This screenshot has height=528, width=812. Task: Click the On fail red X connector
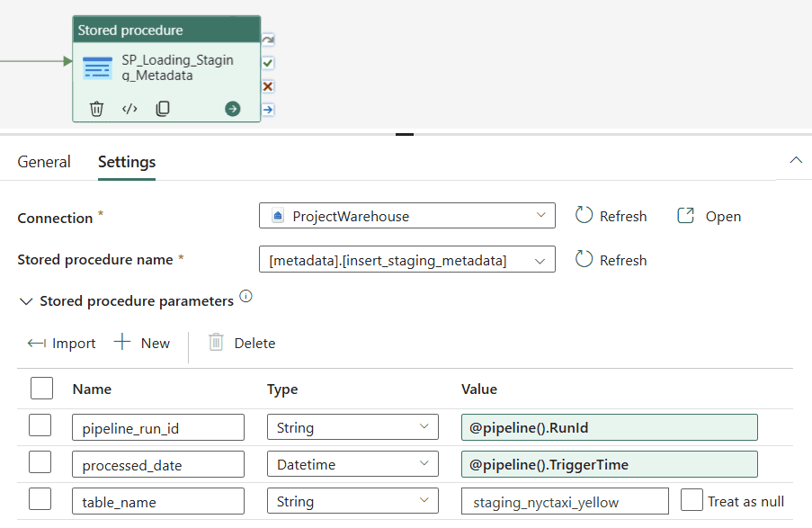coord(268,86)
